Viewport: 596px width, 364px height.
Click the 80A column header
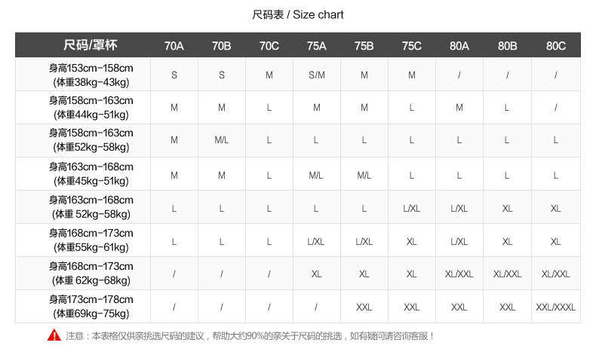(x=459, y=46)
